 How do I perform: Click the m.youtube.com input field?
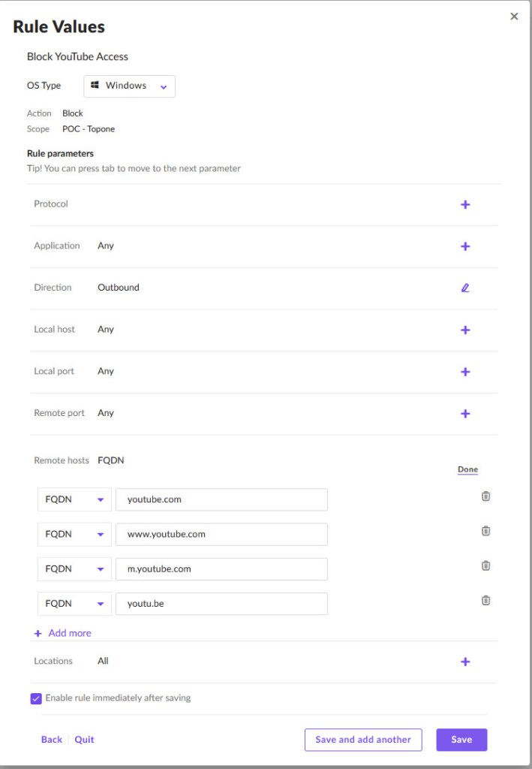(221, 569)
